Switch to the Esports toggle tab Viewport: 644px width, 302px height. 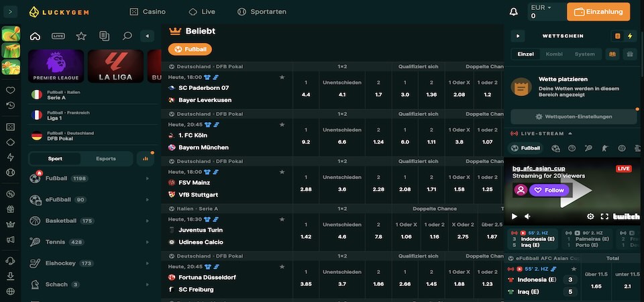106,158
